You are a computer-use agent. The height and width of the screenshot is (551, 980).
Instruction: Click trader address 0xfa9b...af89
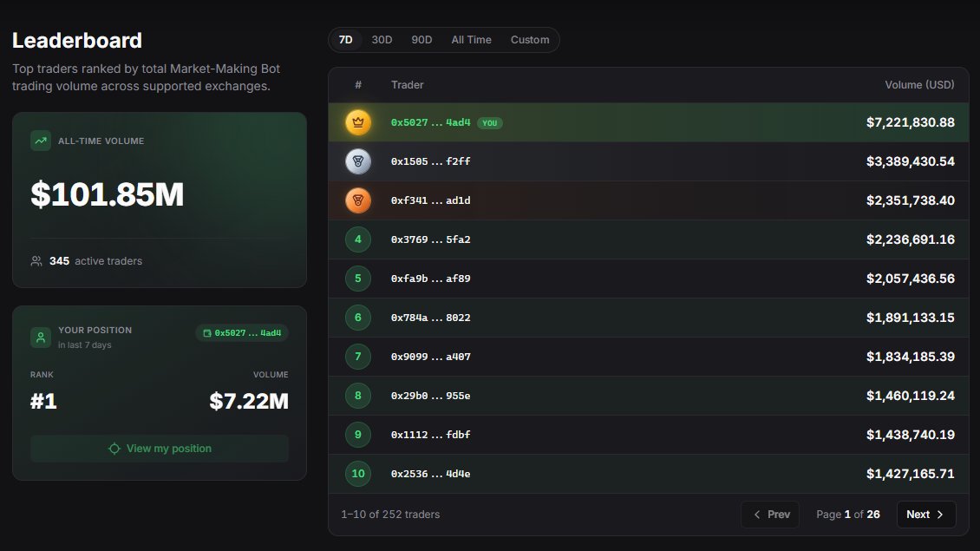431,279
